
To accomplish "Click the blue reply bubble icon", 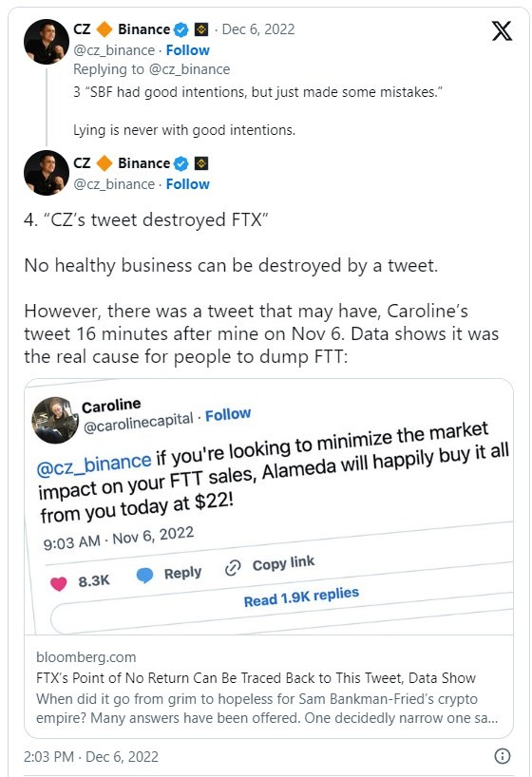I will [x=144, y=576].
